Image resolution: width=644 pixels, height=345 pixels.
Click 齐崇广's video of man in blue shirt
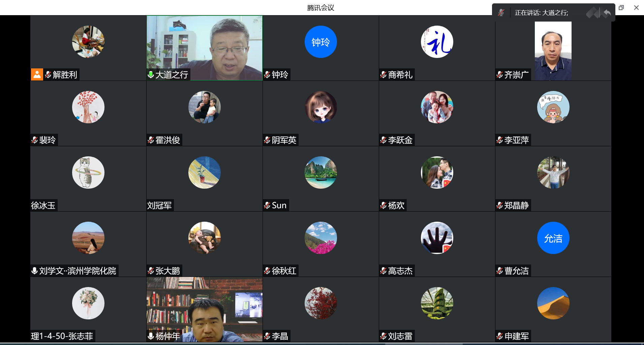tap(553, 51)
